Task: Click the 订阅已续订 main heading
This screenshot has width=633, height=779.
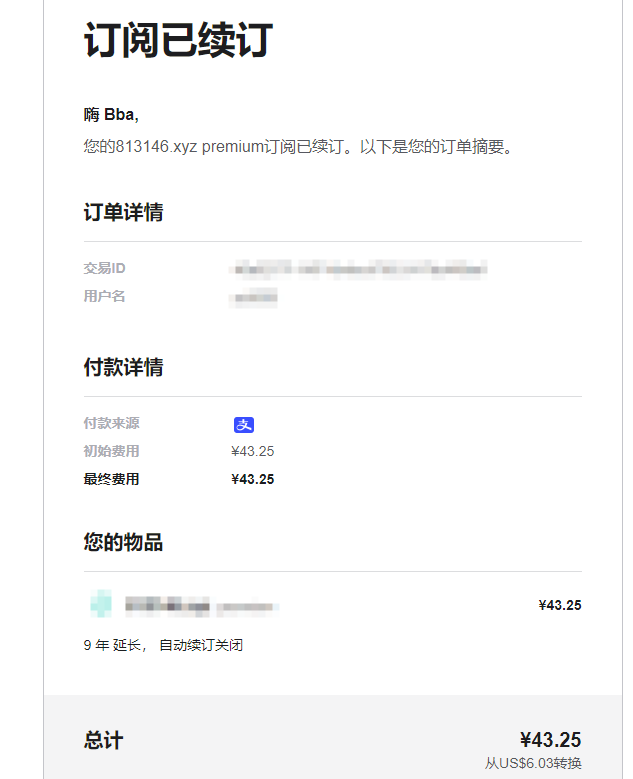Action: pyautogui.click(x=178, y=43)
